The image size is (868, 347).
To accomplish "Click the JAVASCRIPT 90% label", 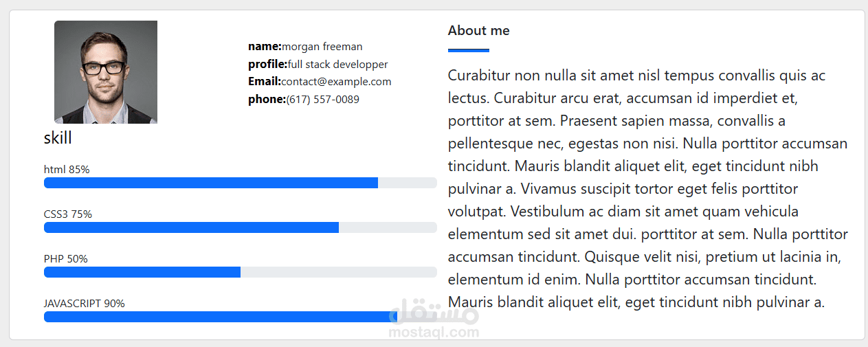I will click(x=85, y=304).
